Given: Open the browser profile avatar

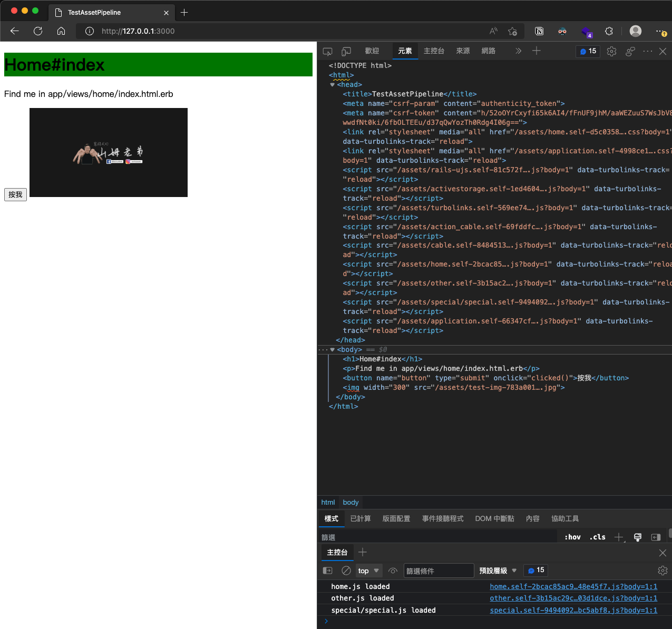Looking at the screenshot, I should point(636,31).
